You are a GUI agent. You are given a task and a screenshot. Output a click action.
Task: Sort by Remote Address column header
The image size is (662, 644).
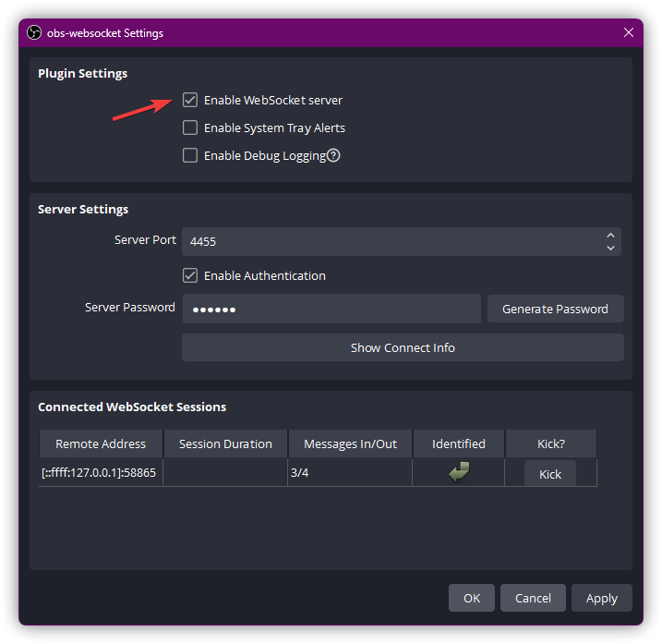click(x=101, y=444)
